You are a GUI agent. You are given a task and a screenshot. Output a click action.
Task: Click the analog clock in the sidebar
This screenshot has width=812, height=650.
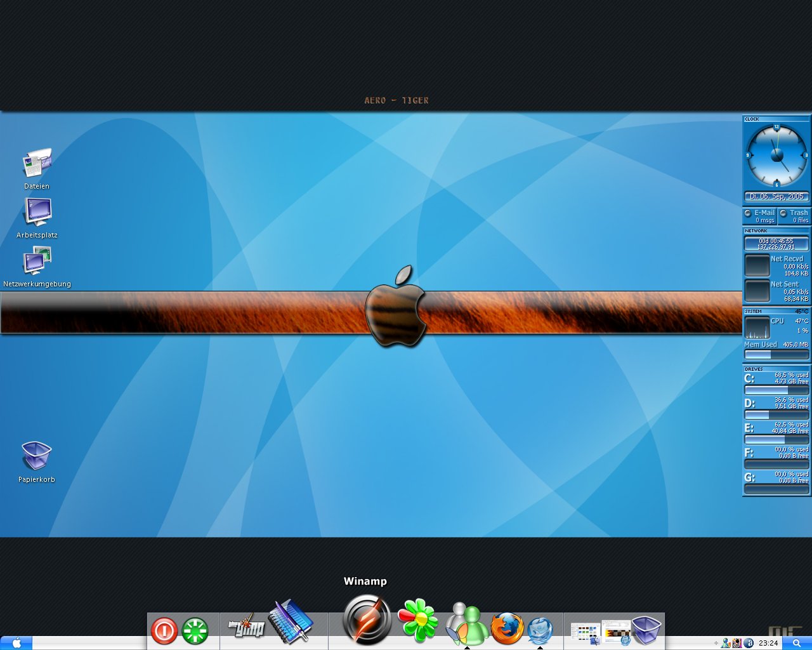(x=776, y=155)
